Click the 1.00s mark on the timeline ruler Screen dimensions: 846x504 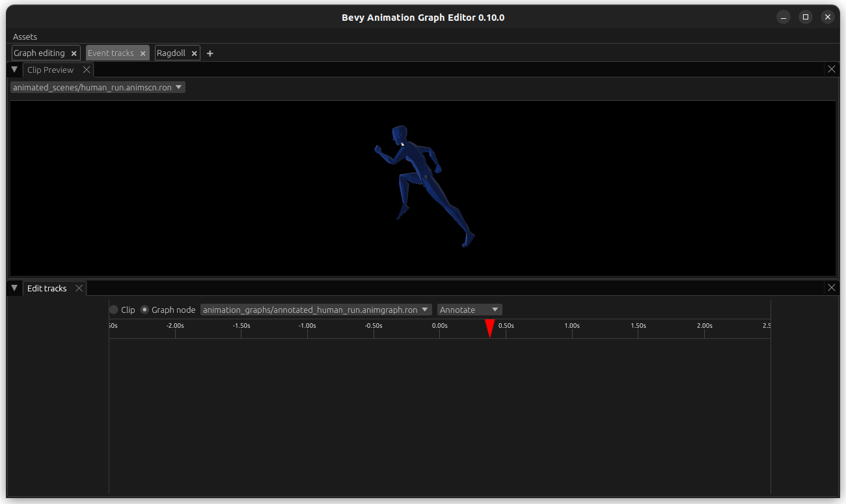[572, 325]
